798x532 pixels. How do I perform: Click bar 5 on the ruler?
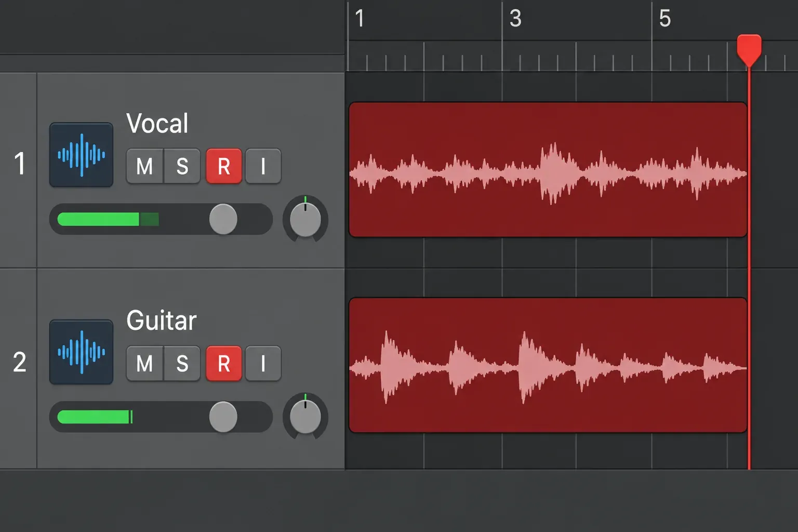click(665, 18)
